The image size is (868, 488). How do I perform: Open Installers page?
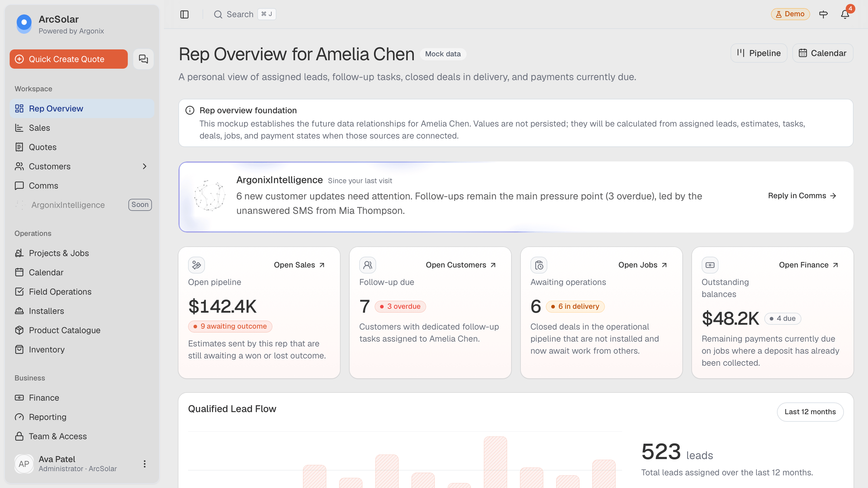82,311
